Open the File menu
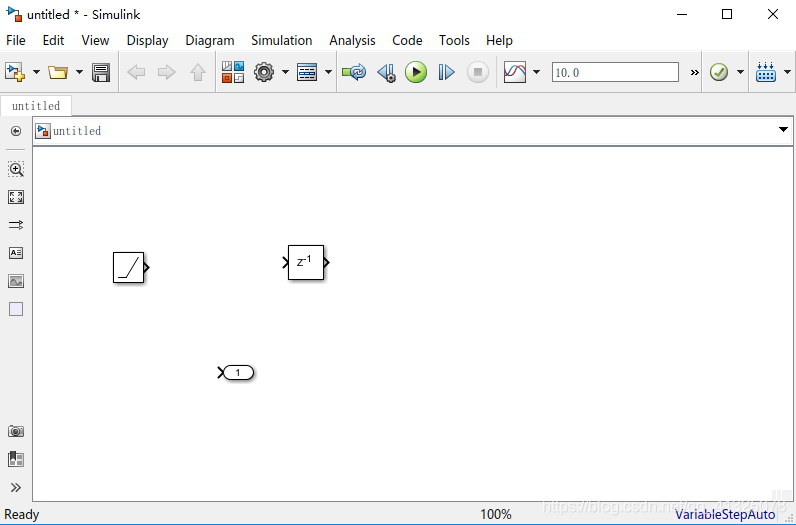The image size is (796, 525). coord(16,41)
